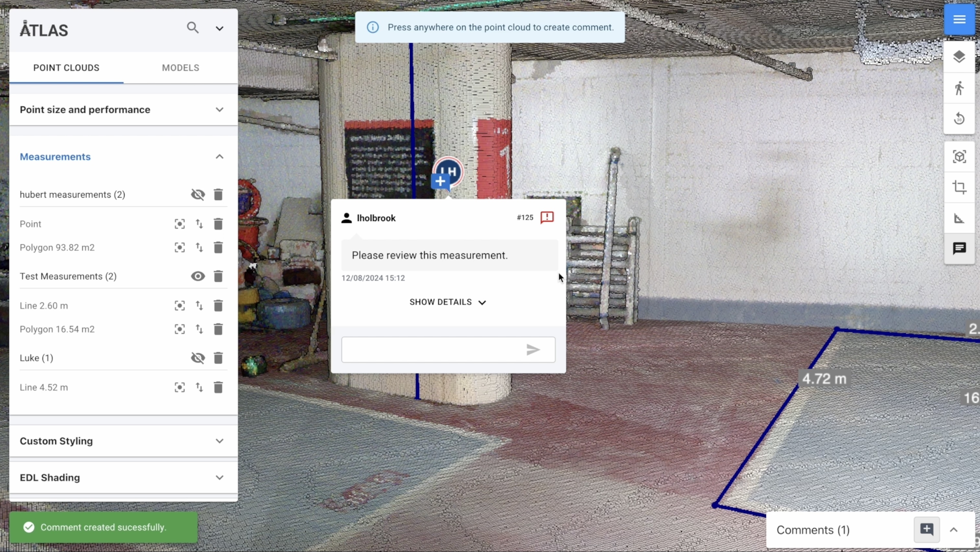Click the search magnifier in Atlas panel
Viewport: 980px width, 552px height.
(x=193, y=28)
